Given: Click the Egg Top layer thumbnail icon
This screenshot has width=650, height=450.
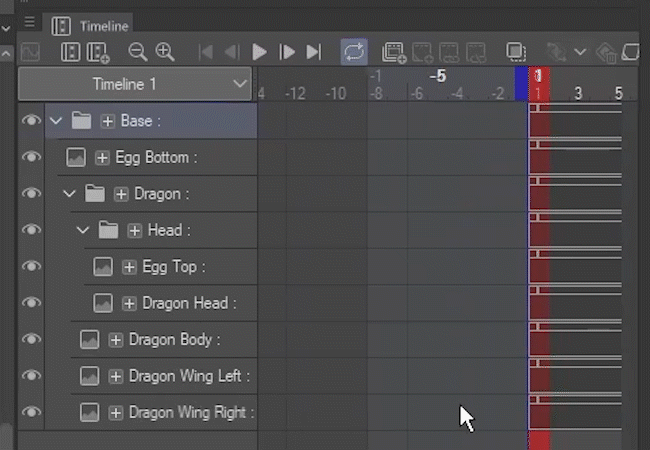Looking at the screenshot, I should click(x=103, y=267).
